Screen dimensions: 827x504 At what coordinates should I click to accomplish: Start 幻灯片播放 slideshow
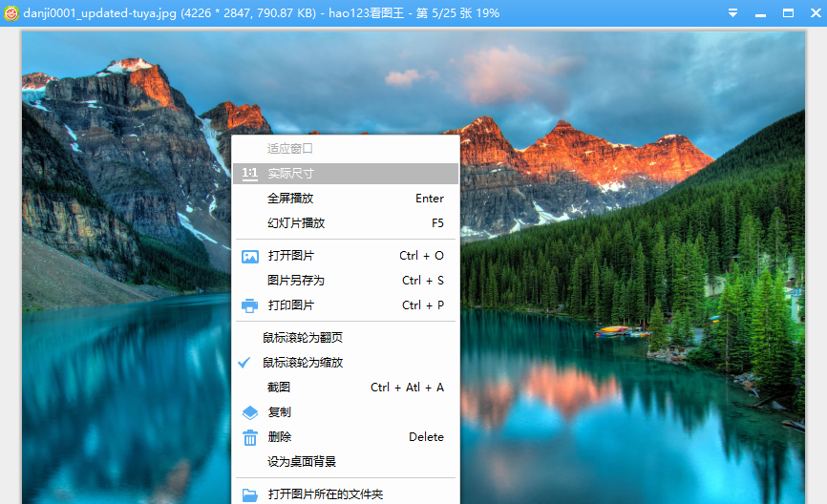346,223
